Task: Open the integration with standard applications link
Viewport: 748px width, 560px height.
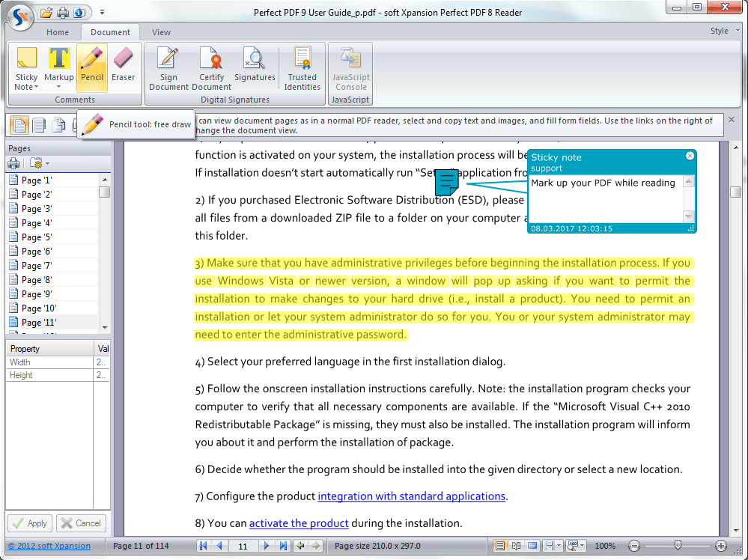Action: click(x=411, y=496)
